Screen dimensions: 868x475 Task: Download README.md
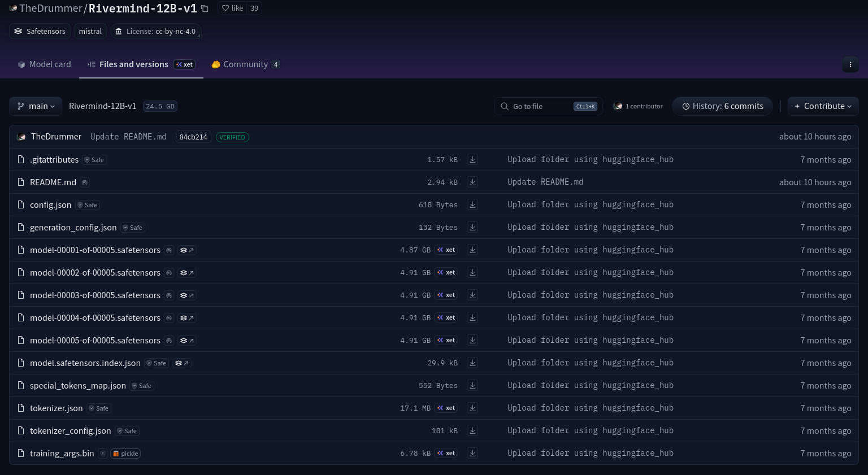click(x=472, y=182)
